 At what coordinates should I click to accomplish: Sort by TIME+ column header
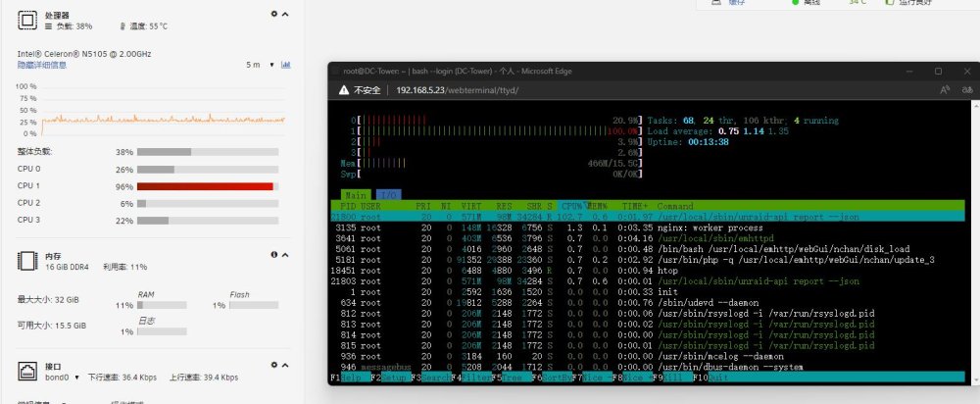tap(634, 206)
